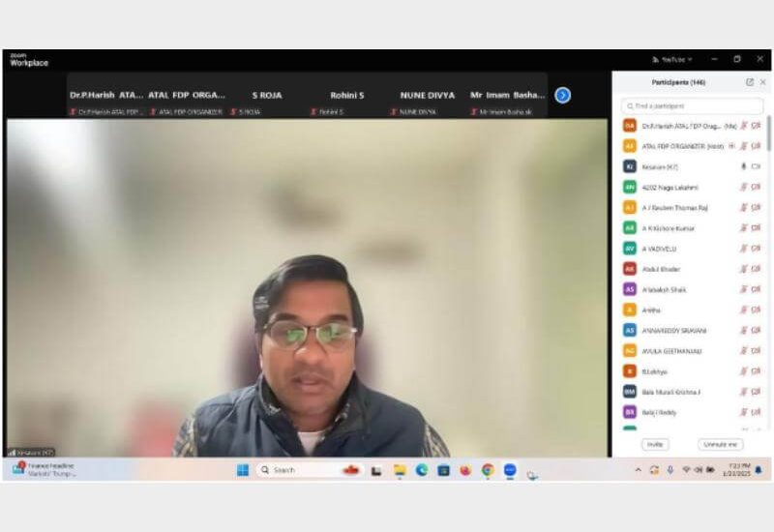The width and height of the screenshot is (774, 532).
Task: Click the camera-off icon for Anitha
Action: click(756, 310)
